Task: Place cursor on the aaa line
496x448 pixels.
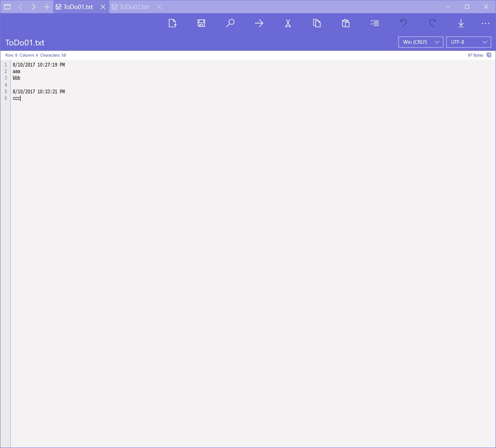Action: click(17, 71)
